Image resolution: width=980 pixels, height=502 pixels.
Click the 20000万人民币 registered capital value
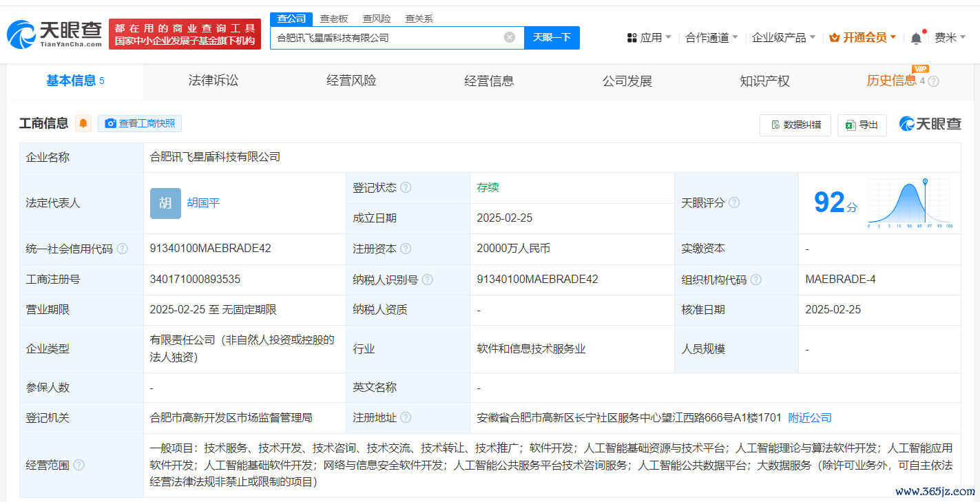point(514,249)
